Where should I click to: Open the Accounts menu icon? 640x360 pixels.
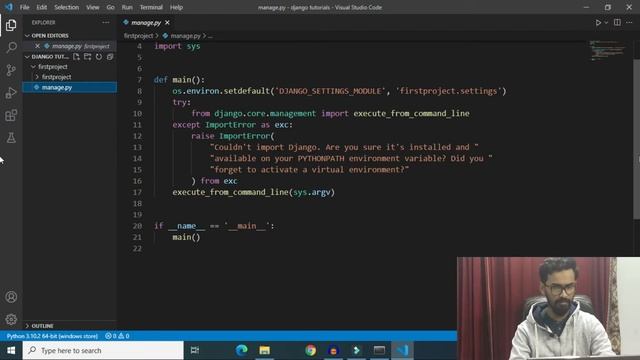pyautogui.click(x=11, y=297)
